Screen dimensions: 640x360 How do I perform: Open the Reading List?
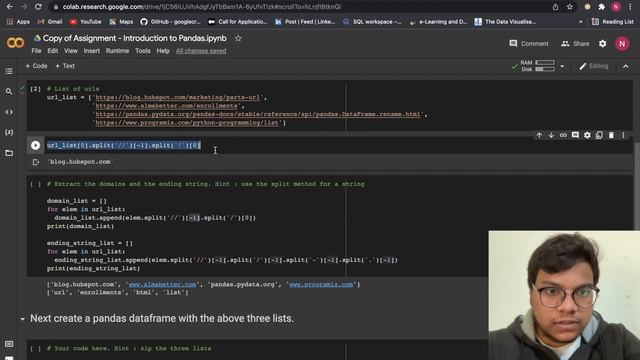[613, 22]
